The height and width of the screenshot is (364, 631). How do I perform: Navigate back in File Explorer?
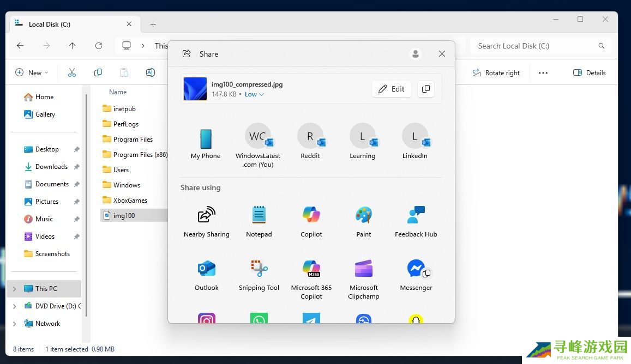(x=20, y=45)
